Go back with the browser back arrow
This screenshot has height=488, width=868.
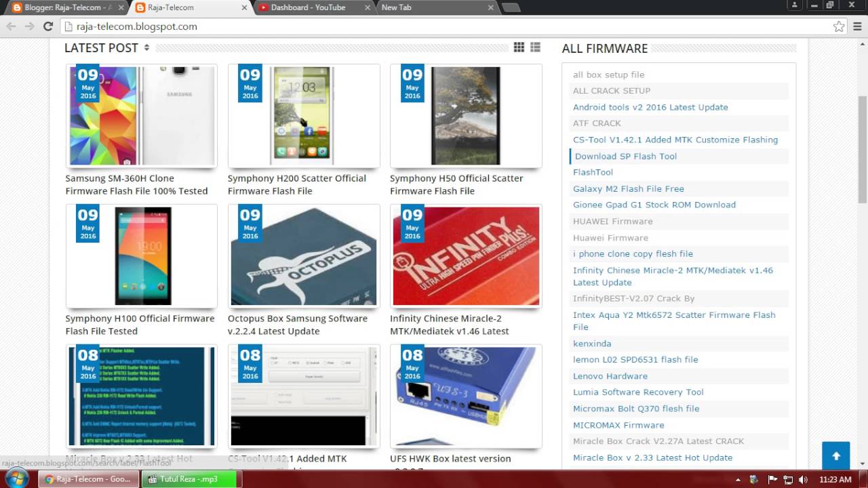pyautogui.click(x=11, y=26)
